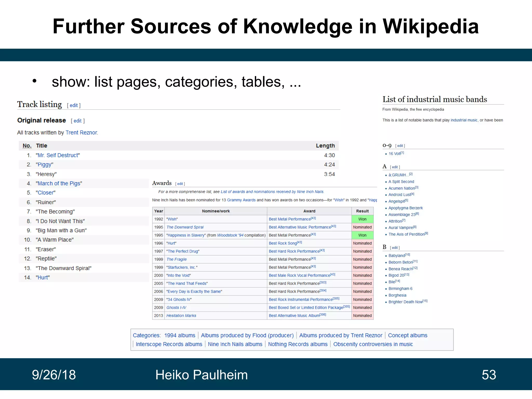Open Best Hard Rock Performance link for 1997

pos(294,251)
